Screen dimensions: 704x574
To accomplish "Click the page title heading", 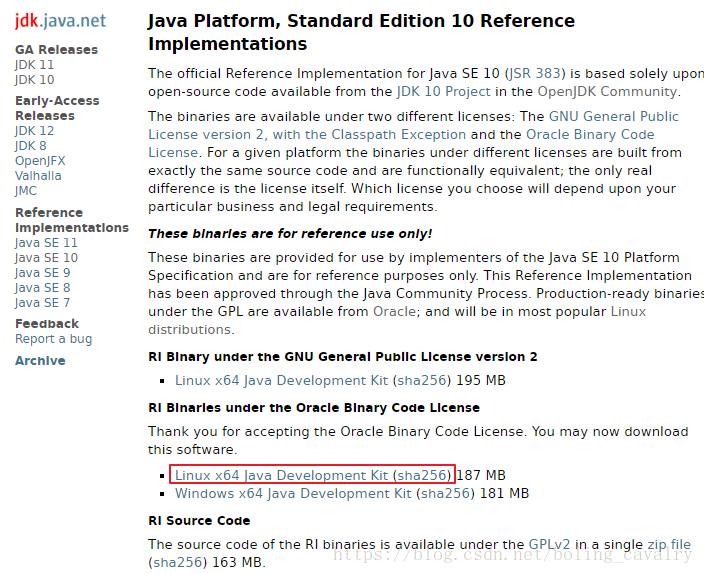I will tap(361, 32).
